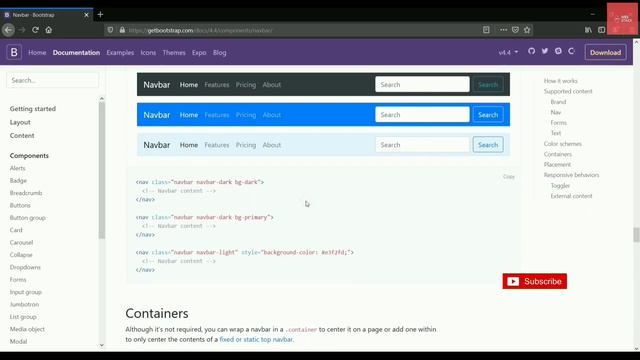Open the Buttons component page
Image resolution: width=640 pixels, height=360 pixels.
coord(20,205)
